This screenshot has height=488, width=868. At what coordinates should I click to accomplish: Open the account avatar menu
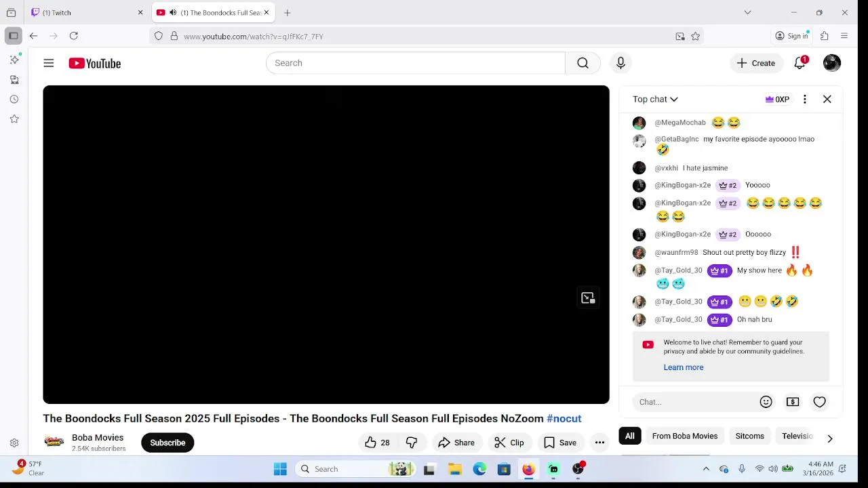coord(832,63)
